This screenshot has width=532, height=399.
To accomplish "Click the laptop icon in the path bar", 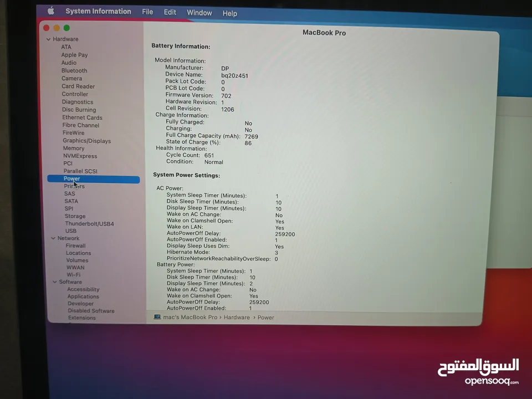I will click(x=157, y=317).
